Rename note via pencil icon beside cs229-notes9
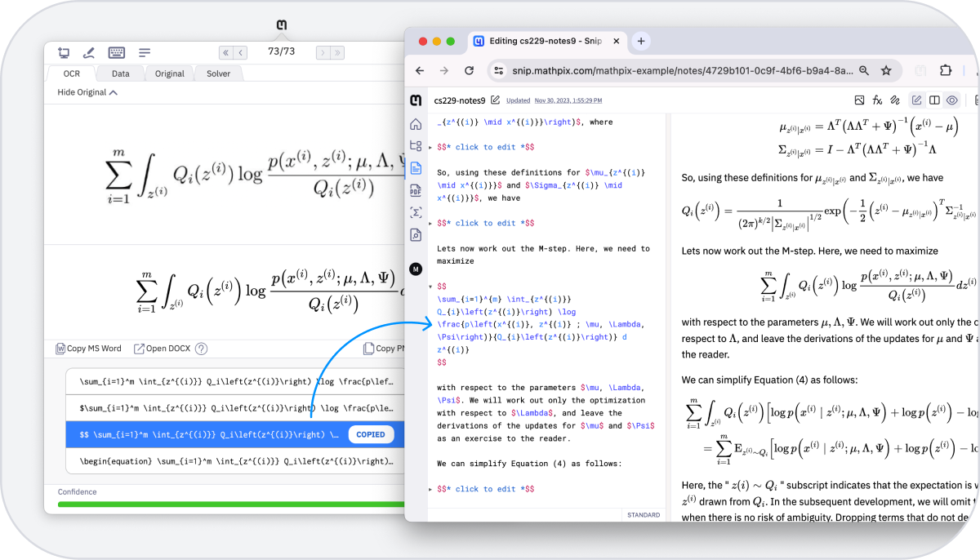 495,100
